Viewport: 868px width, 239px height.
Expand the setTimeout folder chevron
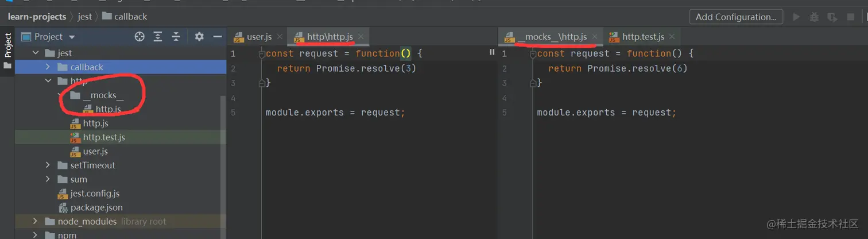48,165
